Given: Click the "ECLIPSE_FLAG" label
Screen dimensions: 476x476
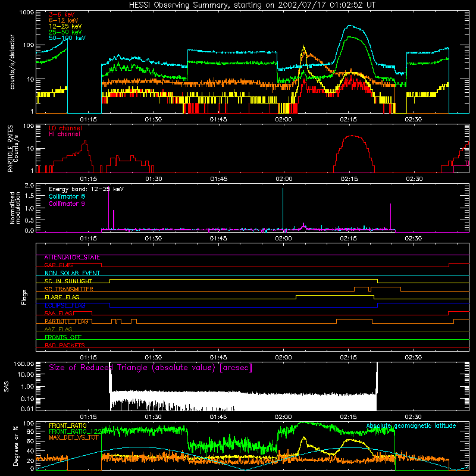Looking at the screenshot, I should (65, 305).
